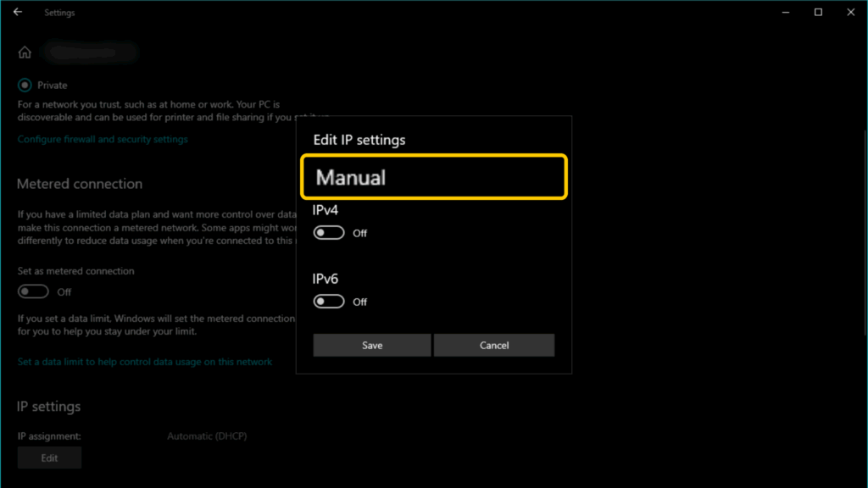Click the Edit IP settings dialog title
868x488 pixels.
[359, 140]
